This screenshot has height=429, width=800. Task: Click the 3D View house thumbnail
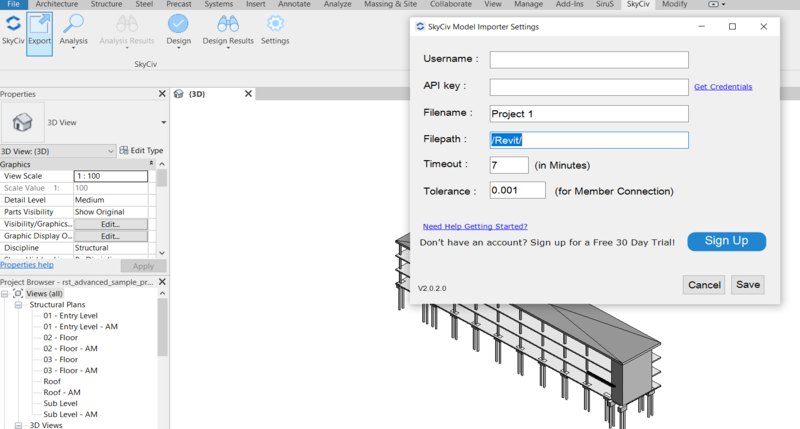pos(22,122)
